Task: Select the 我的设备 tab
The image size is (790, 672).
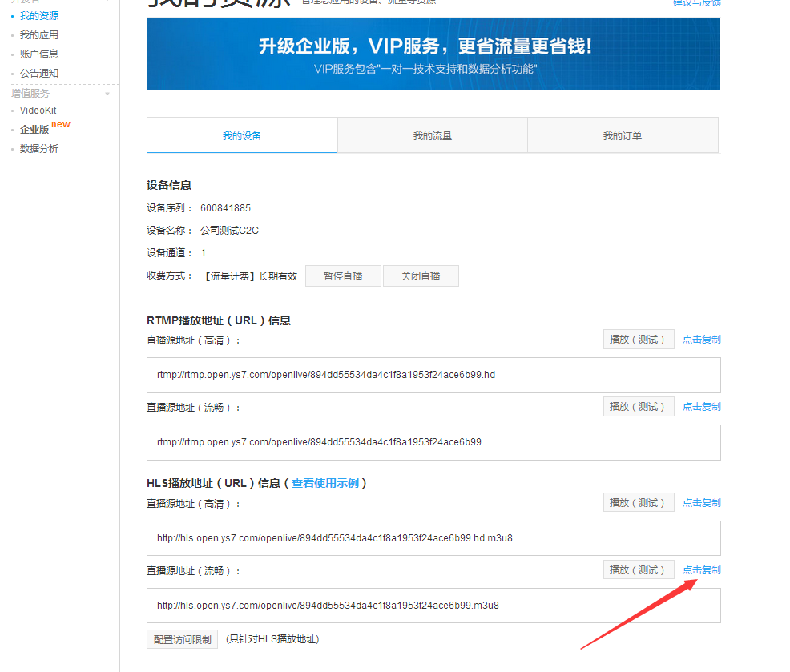Action: (x=241, y=135)
